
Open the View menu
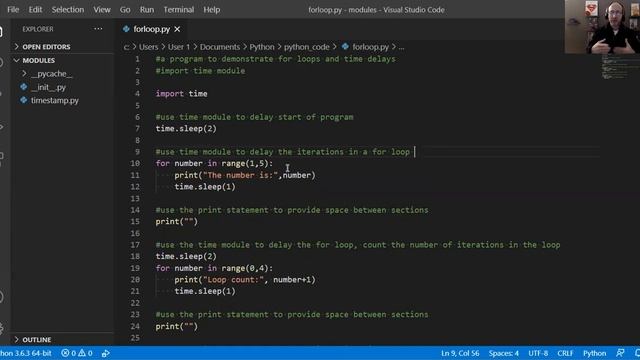tap(102, 9)
